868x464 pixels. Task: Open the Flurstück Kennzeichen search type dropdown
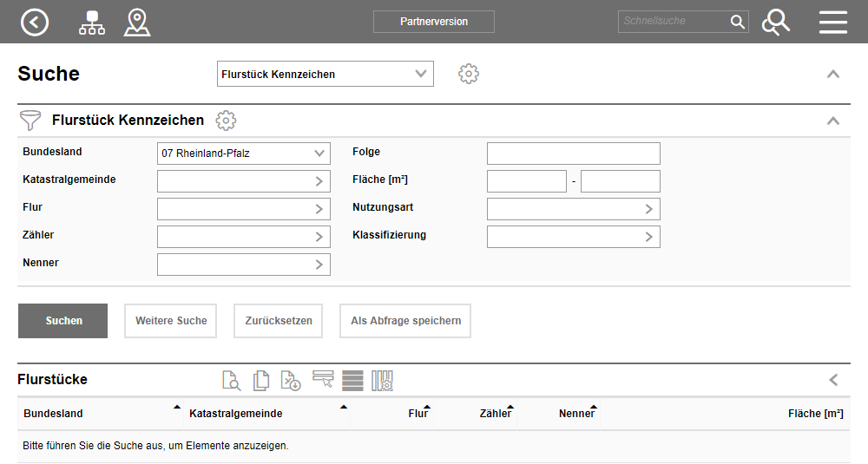point(325,75)
